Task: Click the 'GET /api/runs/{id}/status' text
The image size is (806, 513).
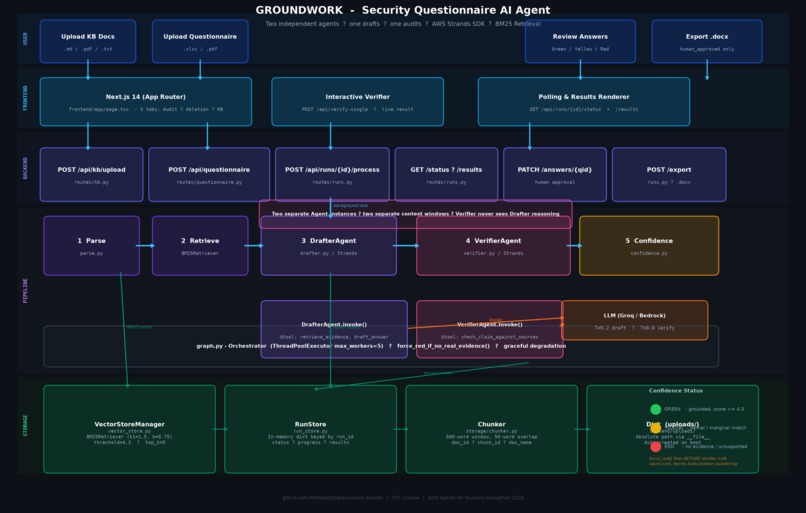Action: point(561,109)
